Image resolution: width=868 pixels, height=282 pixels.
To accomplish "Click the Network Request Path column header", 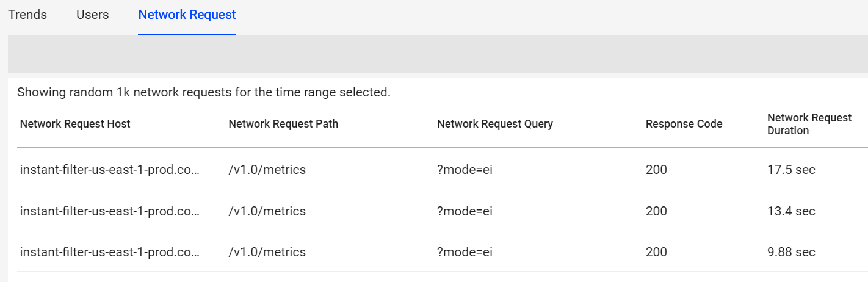I will [283, 124].
